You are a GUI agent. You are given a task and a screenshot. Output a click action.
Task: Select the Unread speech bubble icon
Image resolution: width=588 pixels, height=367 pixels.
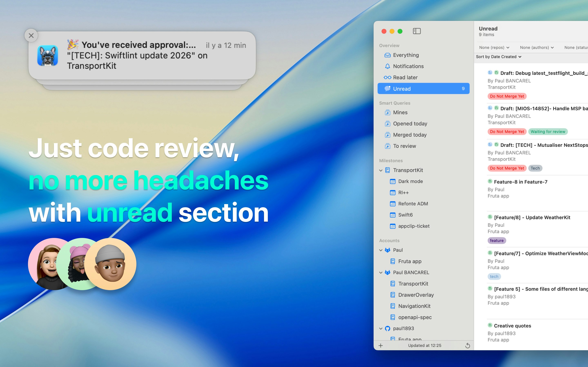[387, 89]
